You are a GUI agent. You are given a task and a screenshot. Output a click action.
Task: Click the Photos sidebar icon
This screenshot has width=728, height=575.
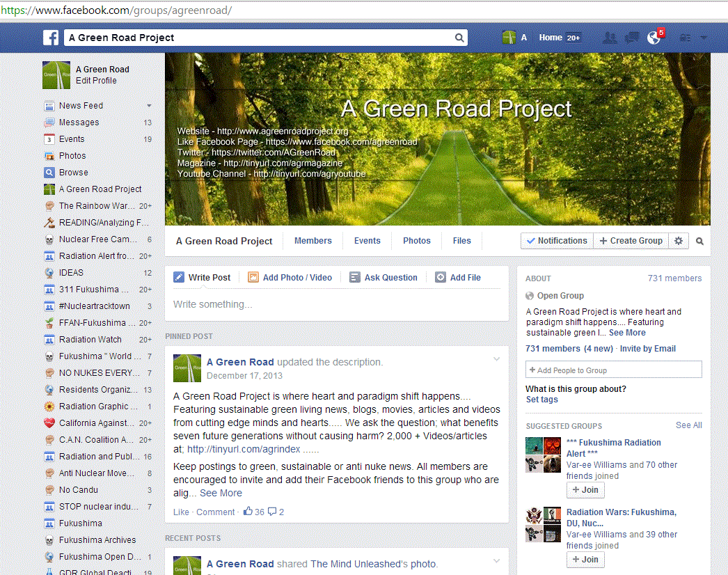(x=49, y=156)
